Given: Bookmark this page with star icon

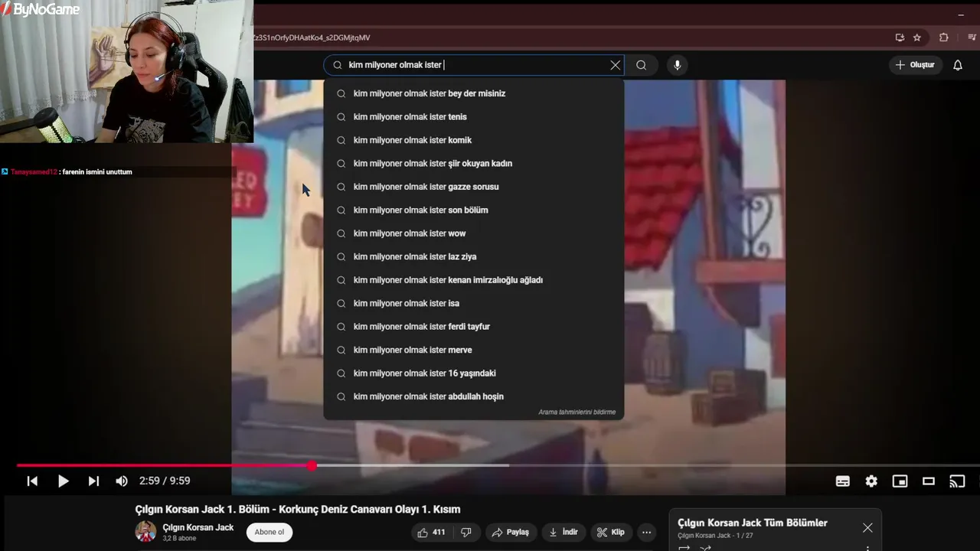Looking at the screenshot, I should click(917, 37).
